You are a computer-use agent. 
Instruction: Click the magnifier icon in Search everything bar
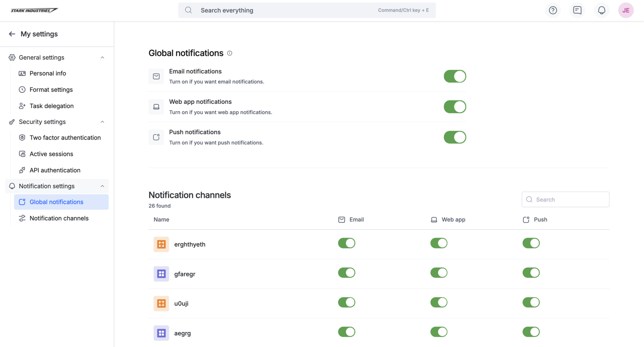(188, 10)
